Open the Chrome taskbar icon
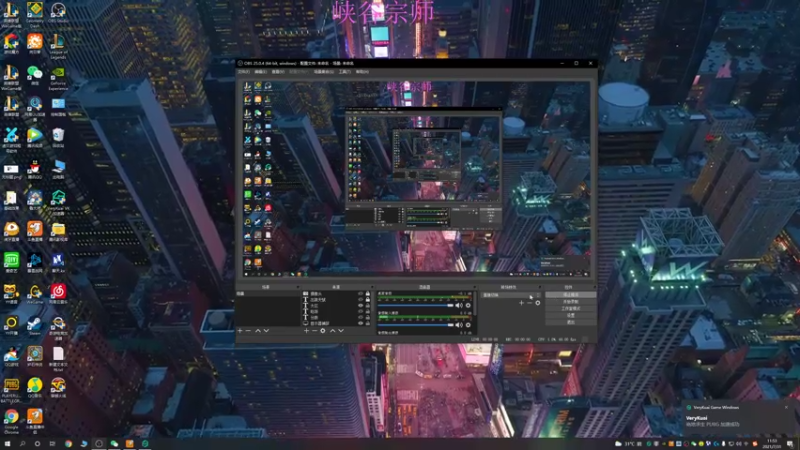This screenshot has height=450, width=800. click(68, 444)
